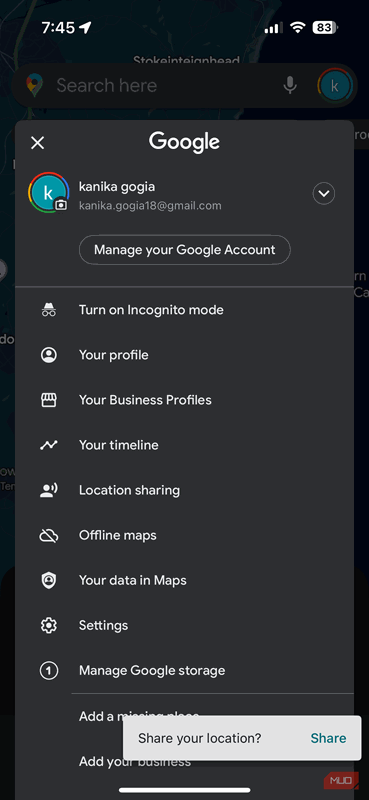Screen dimensions: 369x800
Task: Open Settings
Action: (x=103, y=626)
